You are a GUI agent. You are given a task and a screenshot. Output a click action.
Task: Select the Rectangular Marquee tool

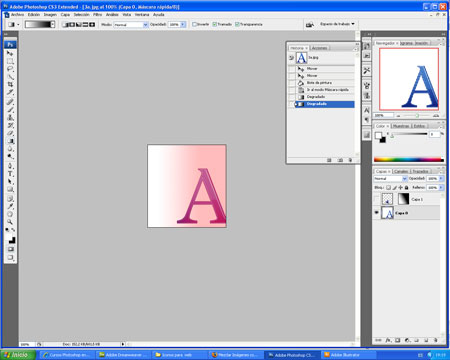[10, 61]
